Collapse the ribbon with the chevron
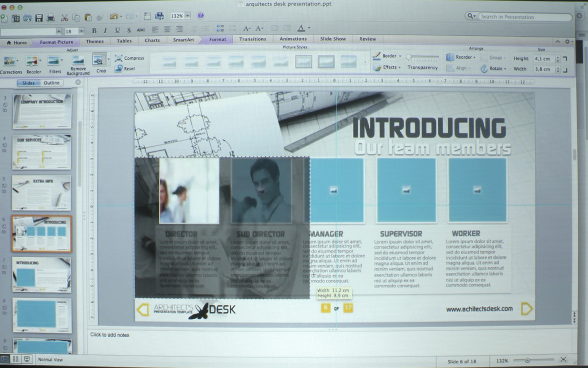This screenshot has width=588, height=368. point(558,41)
